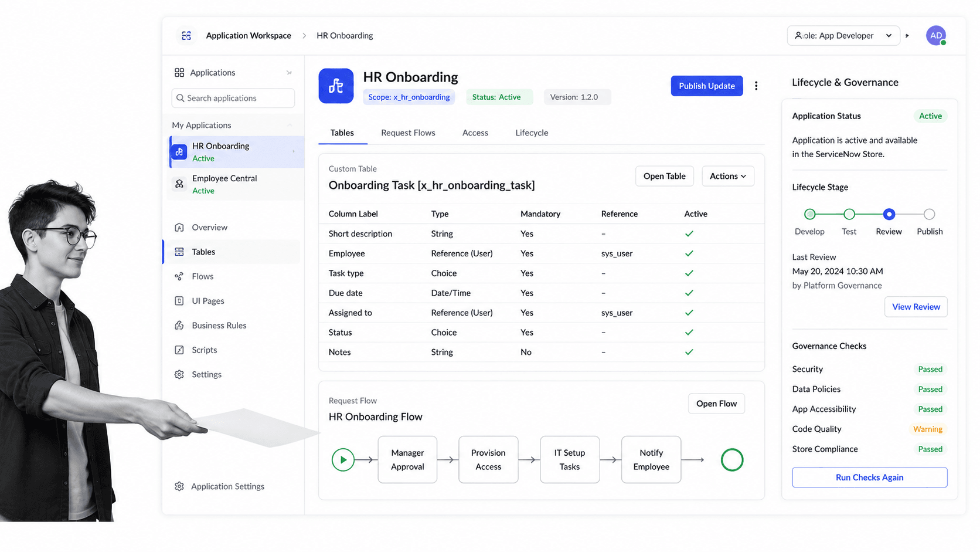The image size is (980, 552).
Task: Click the flow start play icon
Action: pyautogui.click(x=343, y=460)
